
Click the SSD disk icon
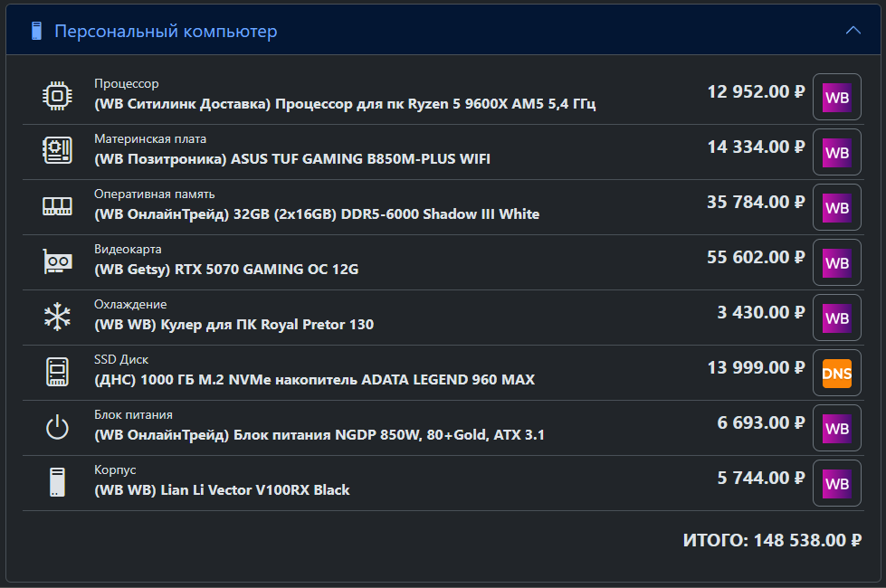57,372
